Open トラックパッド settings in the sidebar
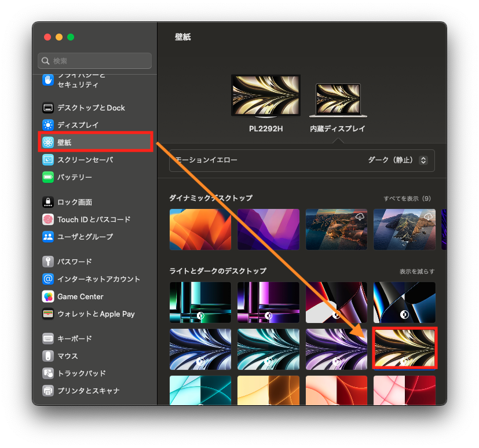This screenshot has height=448, width=479. (74, 373)
